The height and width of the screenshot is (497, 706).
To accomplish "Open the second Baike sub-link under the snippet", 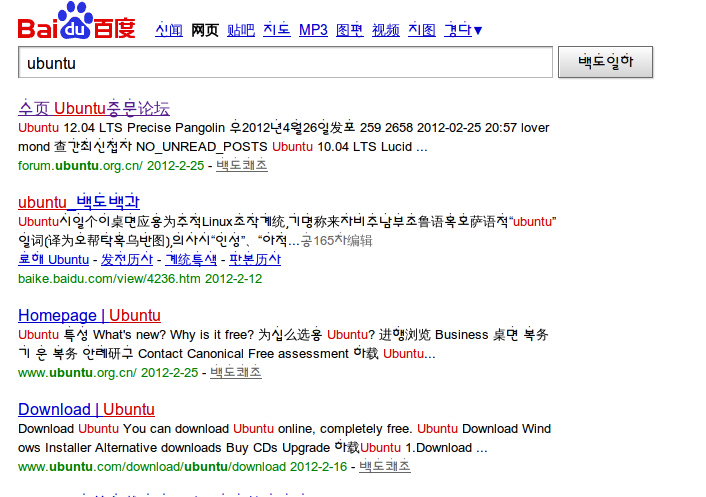I will coord(127,259).
